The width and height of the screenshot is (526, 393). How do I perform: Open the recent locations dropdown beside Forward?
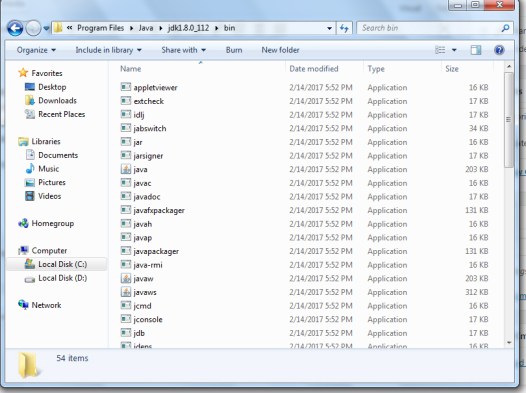(x=46, y=29)
